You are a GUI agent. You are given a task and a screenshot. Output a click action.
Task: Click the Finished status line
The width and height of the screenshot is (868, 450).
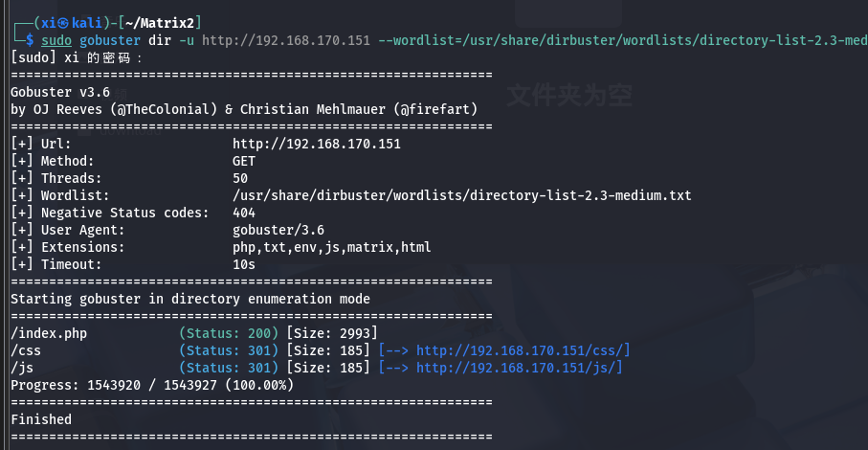click(x=41, y=419)
